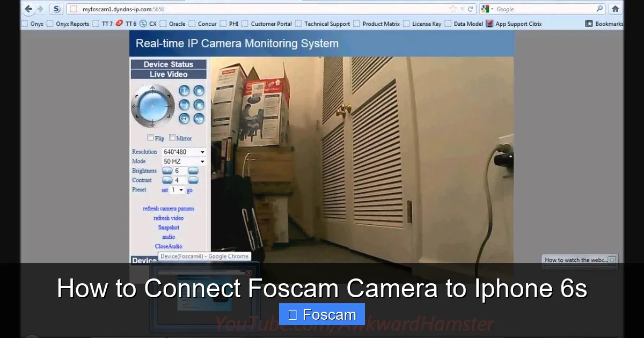Start horizontal patrol using the arrows icon
644x338 pixels.
[x=184, y=106]
